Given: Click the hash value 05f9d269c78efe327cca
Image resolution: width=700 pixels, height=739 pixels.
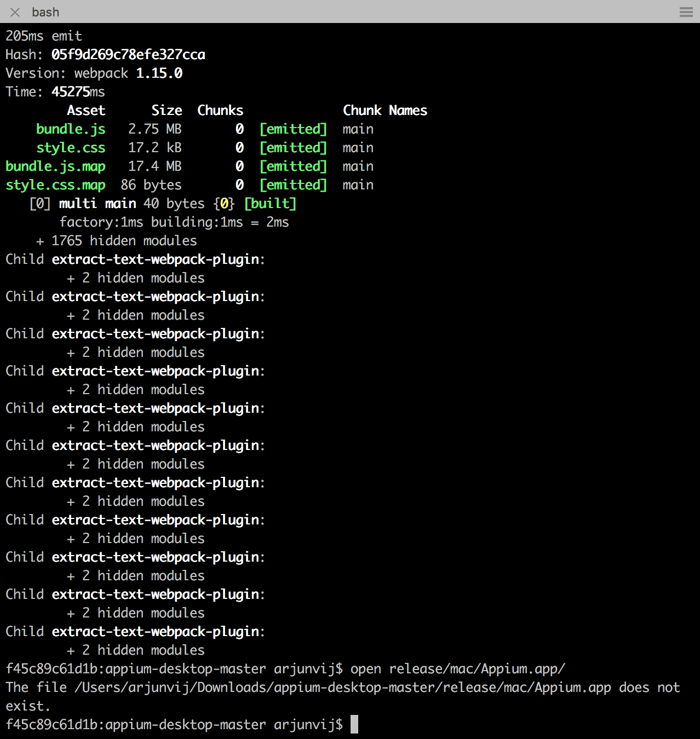Looking at the screenshot, I should pyautogui.click(x=128, y=55).
